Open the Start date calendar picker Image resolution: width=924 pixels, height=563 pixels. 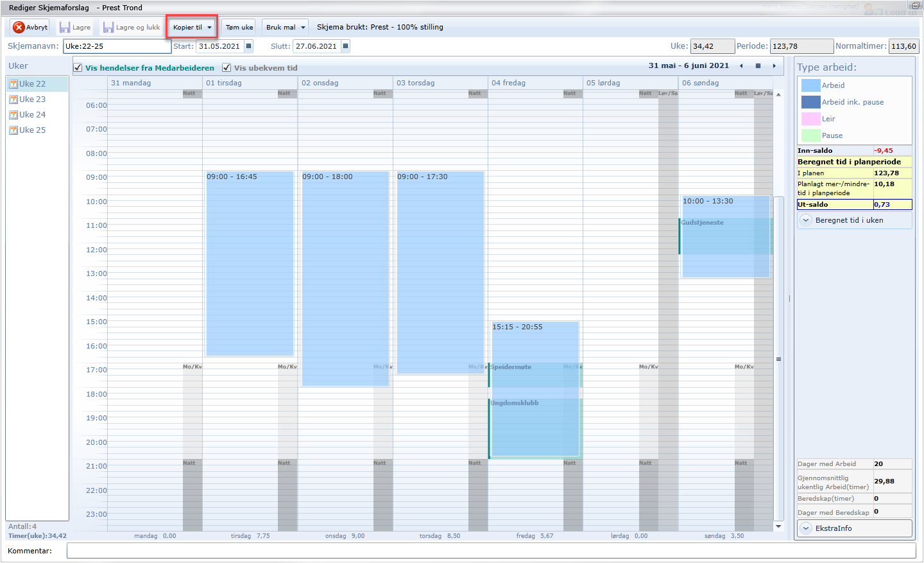click(249, 46)
